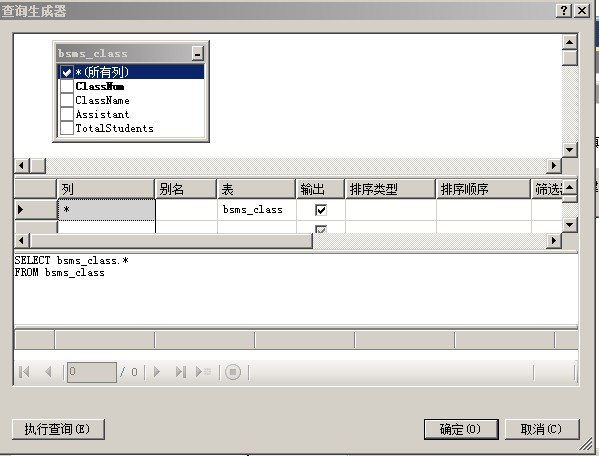599x456 pixels.
Task: Select the current-row arrow indicator
Action: coord(21,210)
